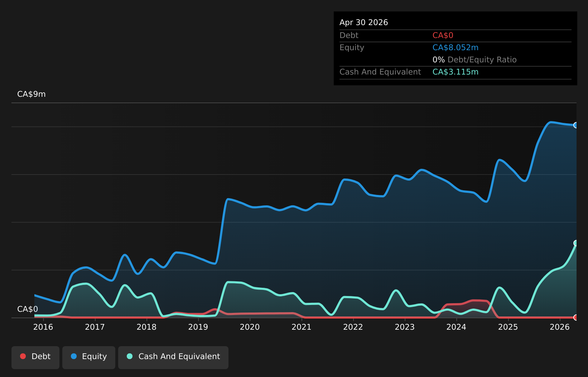
Task: Click the CA$3.115m cash value in tooltip
Action: pyautogui.click(x=456, y=72)
